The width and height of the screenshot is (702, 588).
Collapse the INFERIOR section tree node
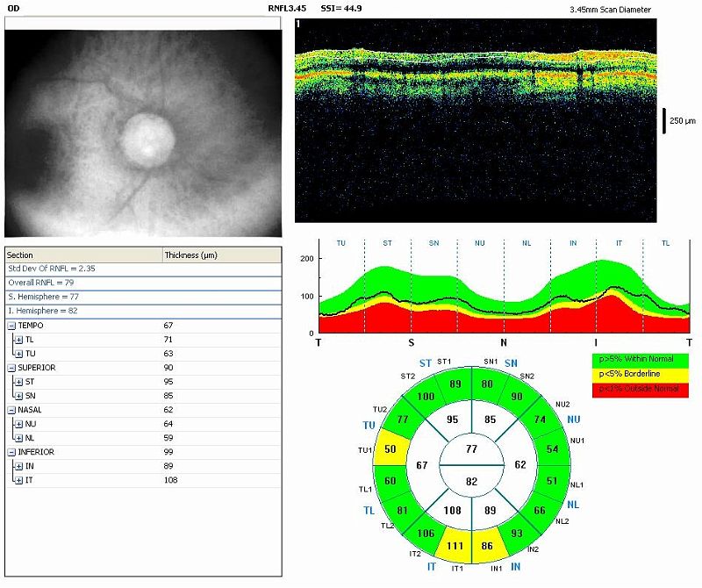coord(11,452)
